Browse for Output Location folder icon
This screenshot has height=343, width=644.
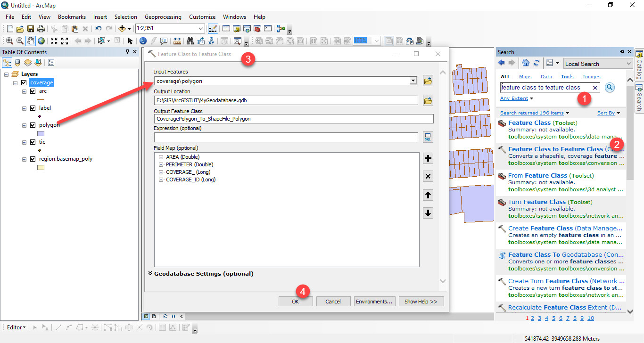[x=428, y=100]
